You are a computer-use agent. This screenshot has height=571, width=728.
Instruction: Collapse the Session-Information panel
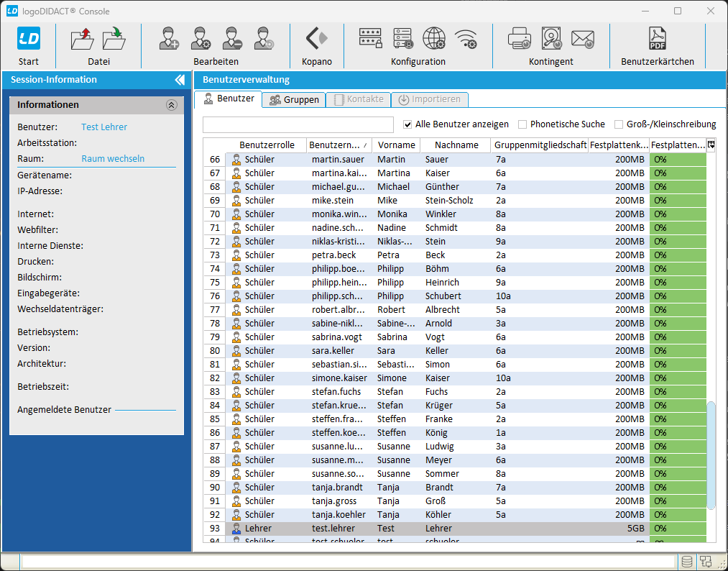(x=180, y=79)
